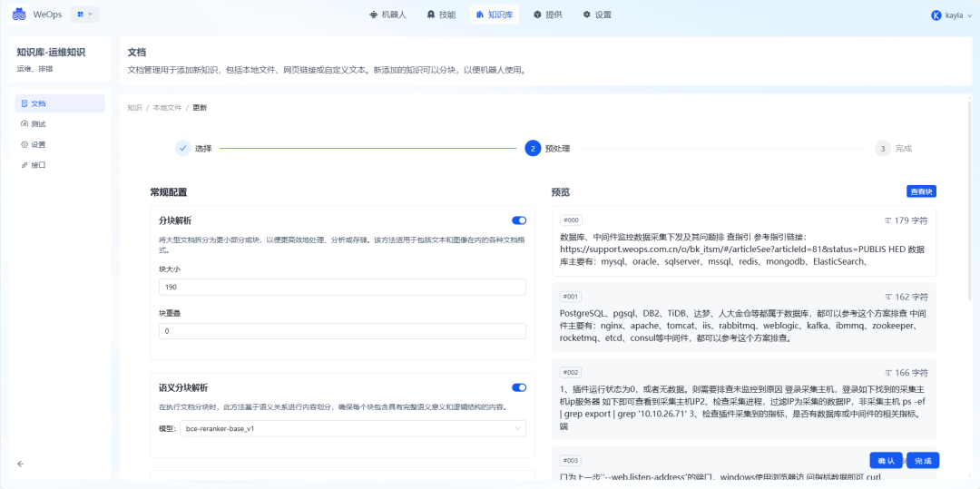Screen dimensions: 980x489
Task: Click the robot icon beside 机器人
Action: tap(374, 15)
